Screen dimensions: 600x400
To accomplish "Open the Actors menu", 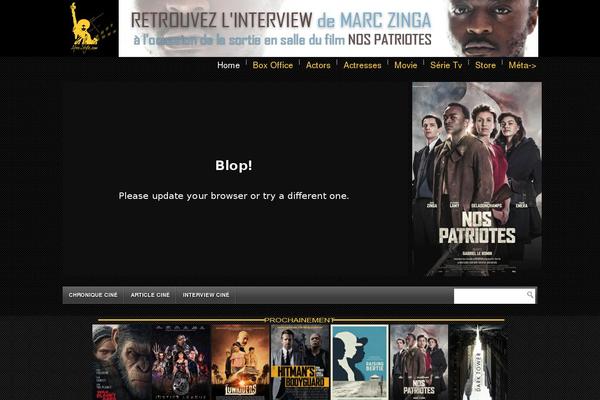I will click(318, 65).
